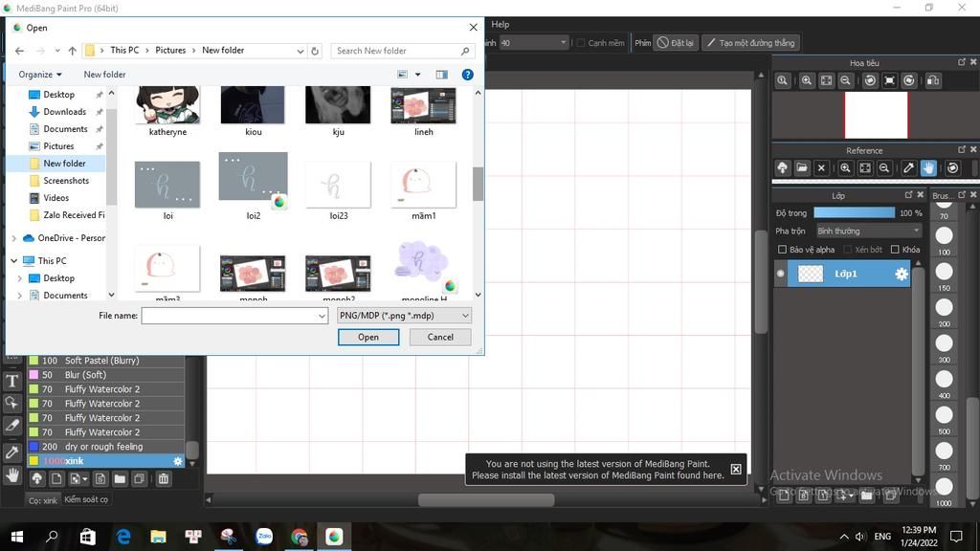
Task: Open view options dropdown arrow
Action: [x=417, y=75]
